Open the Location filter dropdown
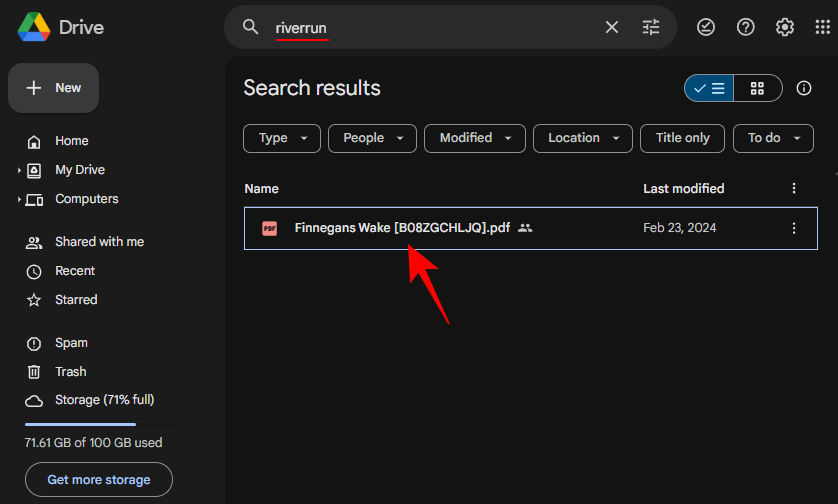This screenshot has height=504, width=838. click(583, 138)
